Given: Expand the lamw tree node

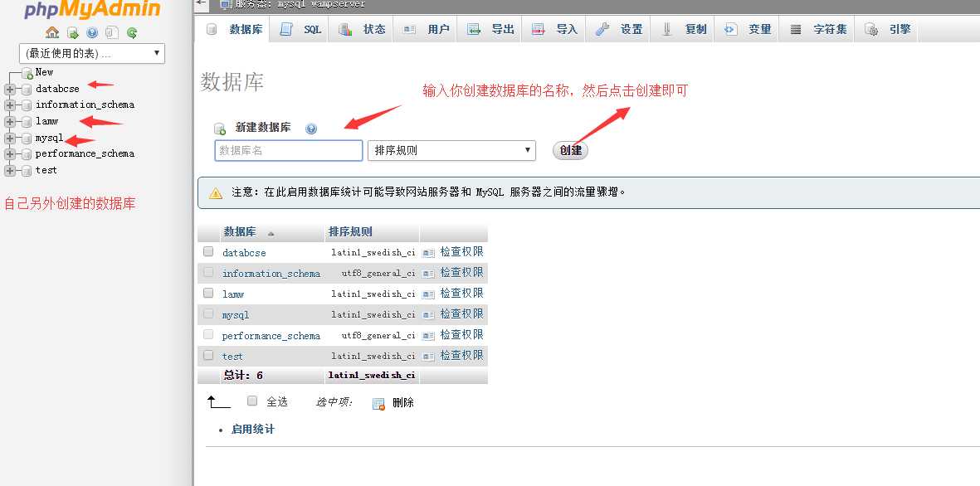Looking at the screenshot, I should (x=9, y=121).
